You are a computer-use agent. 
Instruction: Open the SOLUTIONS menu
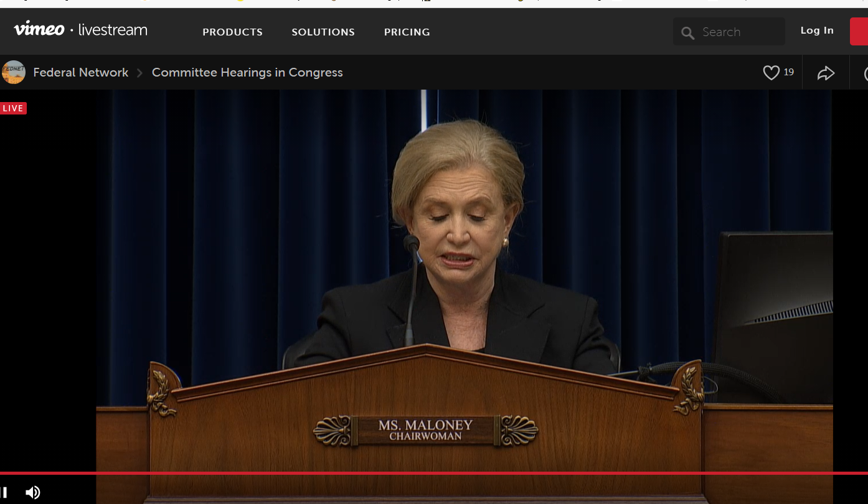click(323, 32)
